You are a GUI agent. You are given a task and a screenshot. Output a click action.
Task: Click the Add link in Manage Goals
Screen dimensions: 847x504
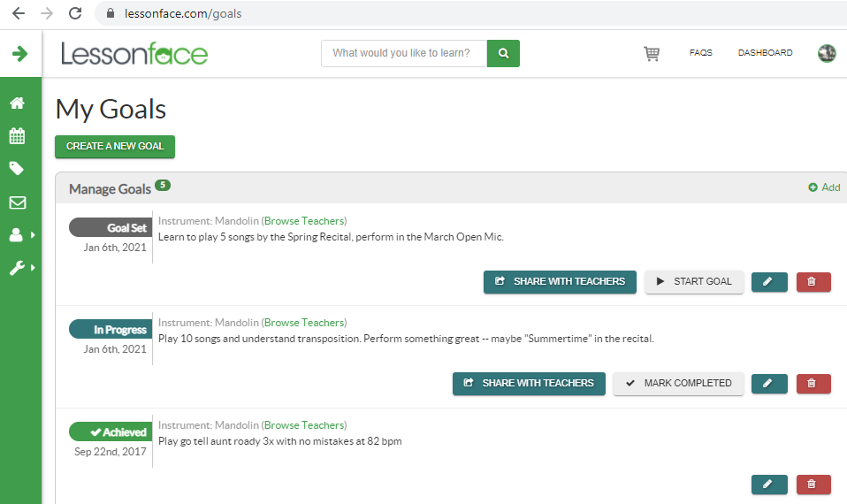tap(824, 187)
